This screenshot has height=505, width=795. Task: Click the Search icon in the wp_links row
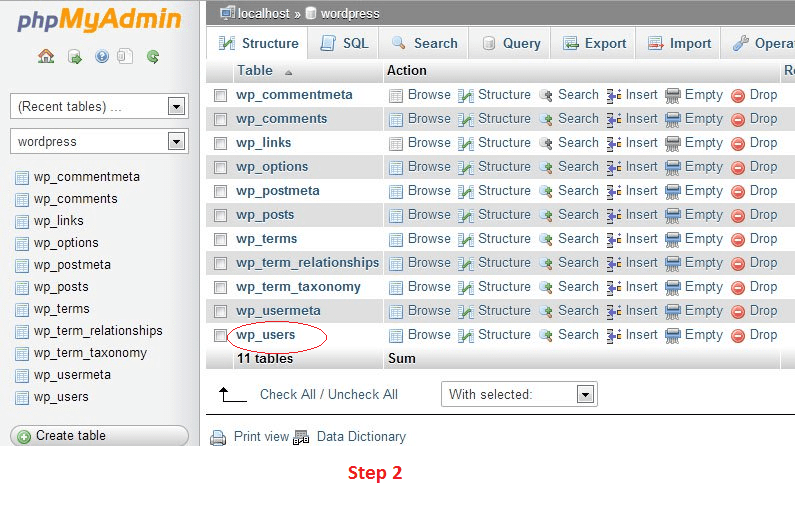[546, 143]
